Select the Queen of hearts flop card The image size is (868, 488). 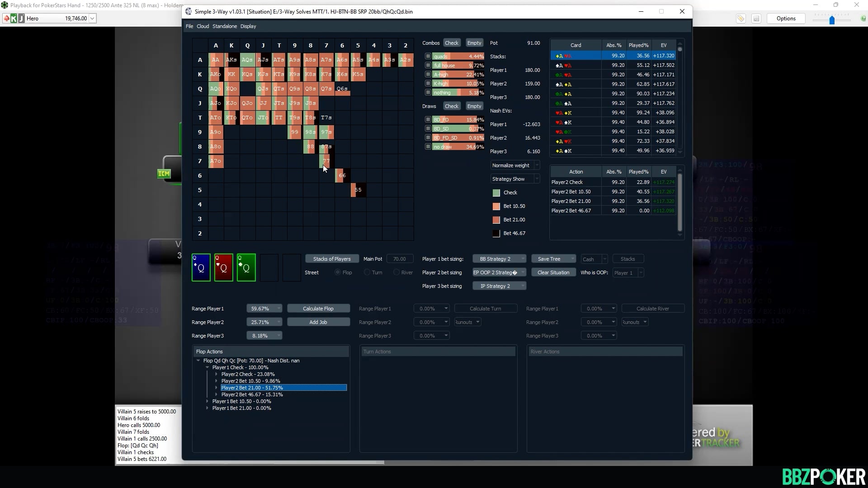(223, 267)
